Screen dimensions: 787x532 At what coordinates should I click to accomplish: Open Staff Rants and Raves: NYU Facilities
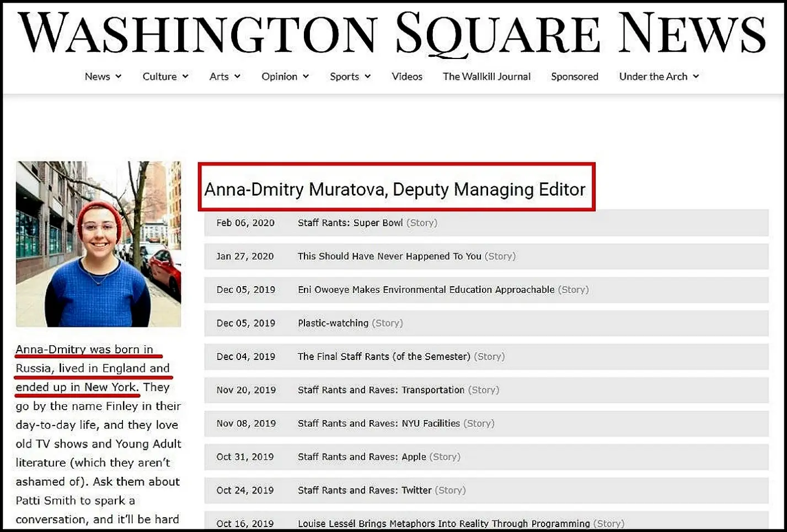point(378,423)
